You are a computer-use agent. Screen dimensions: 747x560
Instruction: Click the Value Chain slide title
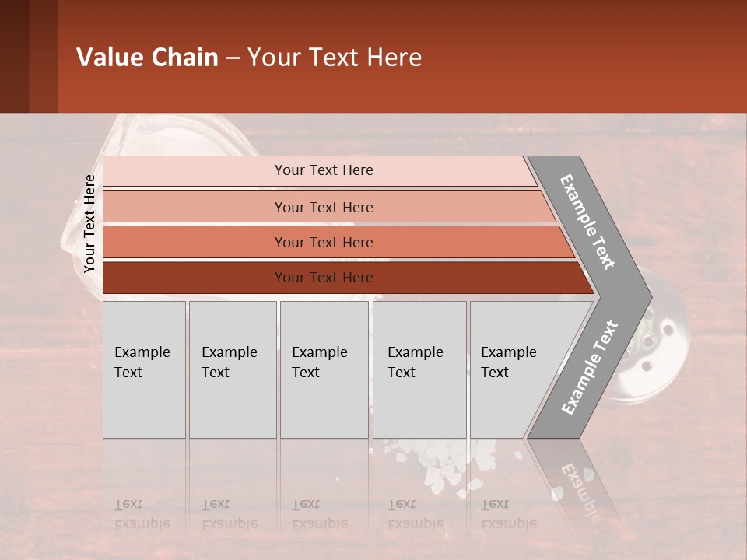pyautogui.click(x=249, y=57)
